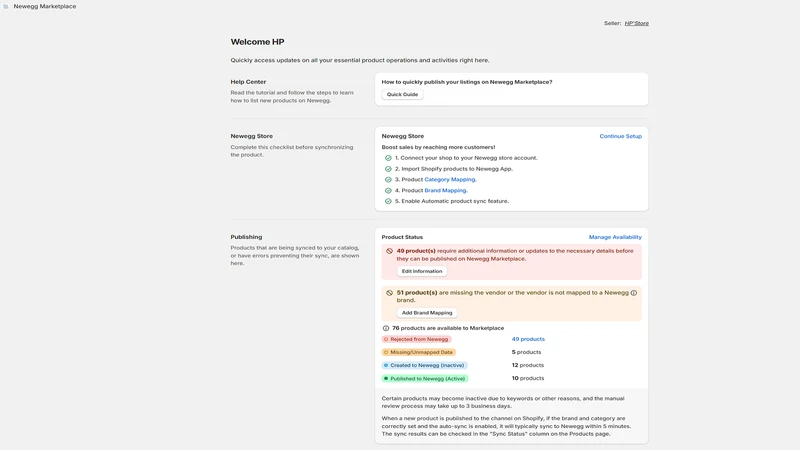Viewport: 800px width, 450px height.
Task: Select the Created to Newegg (Inactive) badge
Action: tap(424, 365)
